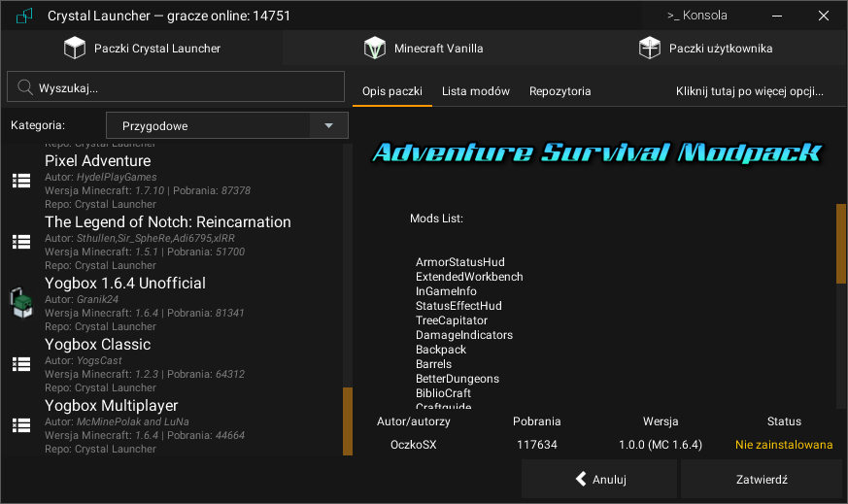Minimize the Crystal Launcher window
Image resolution: width=848 pixels, height=504 pixels.
pyautogui.click(x=777, y=16)
